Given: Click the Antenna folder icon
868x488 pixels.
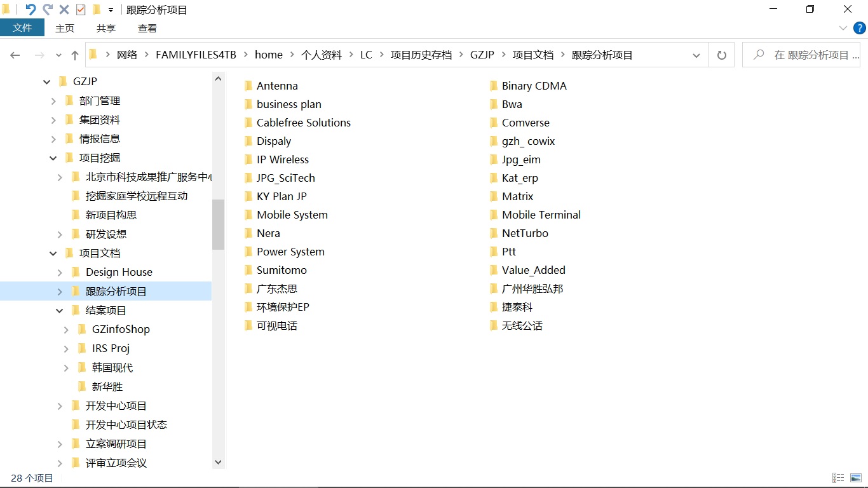Looking at the screenshot, I should 248,86.
